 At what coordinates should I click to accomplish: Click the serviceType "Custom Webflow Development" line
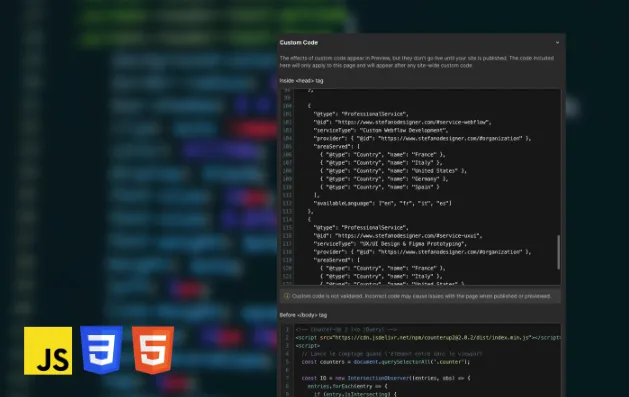click(381, 130)
